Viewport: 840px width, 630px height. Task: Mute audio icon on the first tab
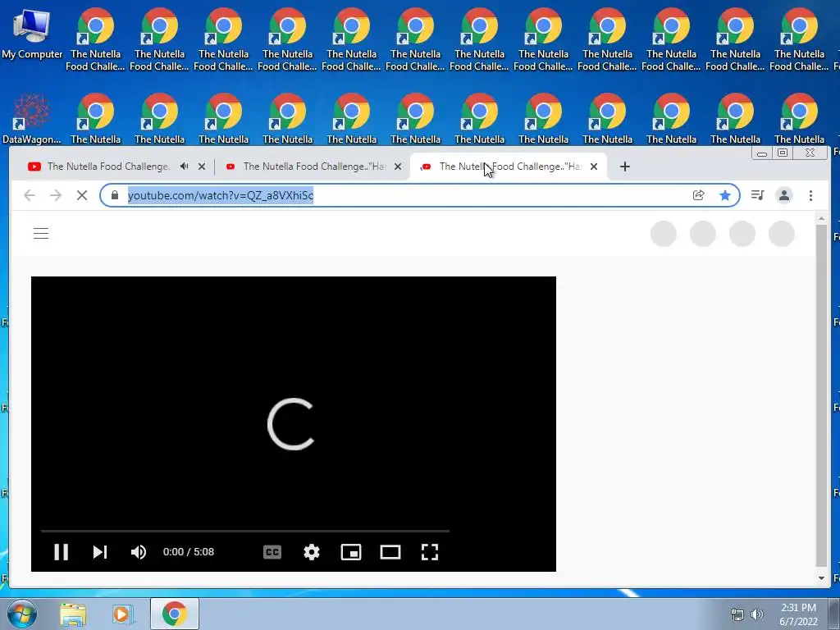point(185,167)
